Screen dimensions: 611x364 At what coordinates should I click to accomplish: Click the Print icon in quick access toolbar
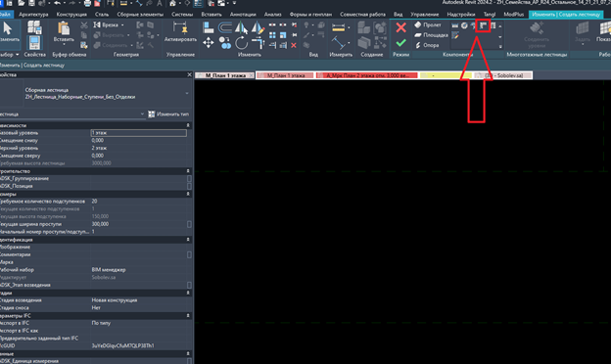click(88, 4)
